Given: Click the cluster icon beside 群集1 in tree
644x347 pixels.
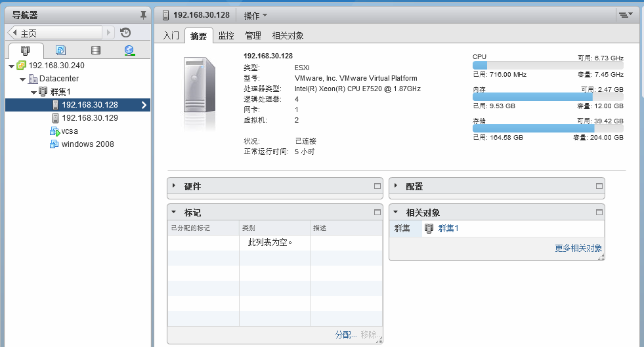Looking at the screenshot, I should click(x=43, y=91).
